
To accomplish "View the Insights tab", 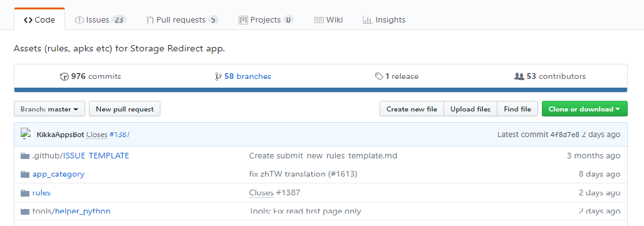I will pos(384,19).
